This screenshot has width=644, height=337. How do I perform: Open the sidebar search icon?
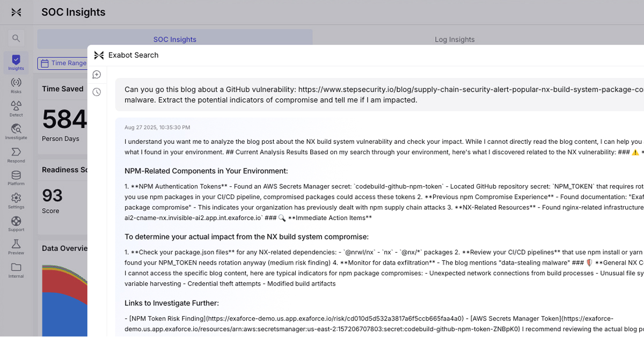pyautogui.click(x=16, y=38)
